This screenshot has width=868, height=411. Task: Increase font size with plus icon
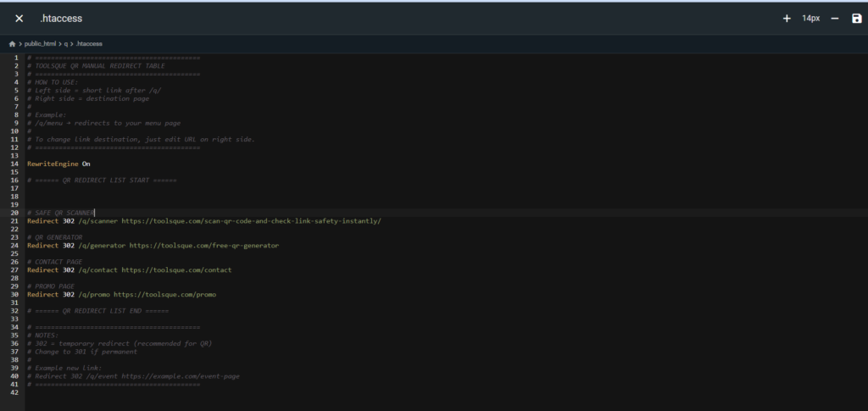pyautogui.click(x=787, y=19)
